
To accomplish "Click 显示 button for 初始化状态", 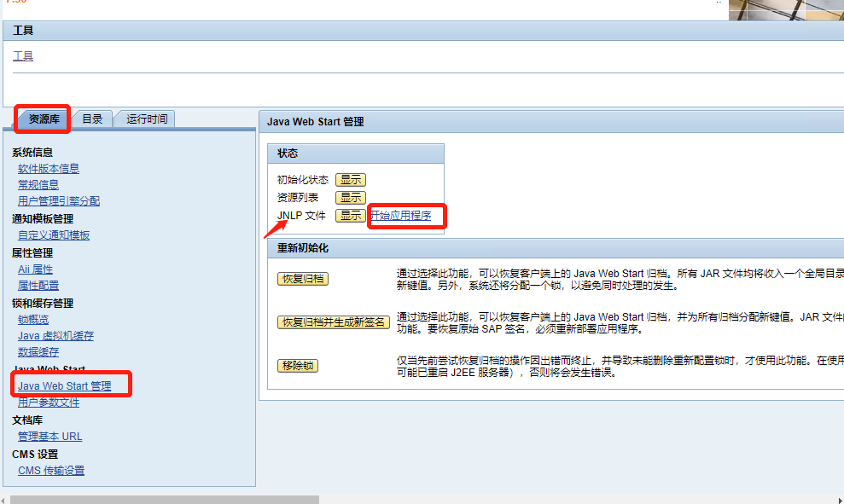I will click(x=351, y=180).
